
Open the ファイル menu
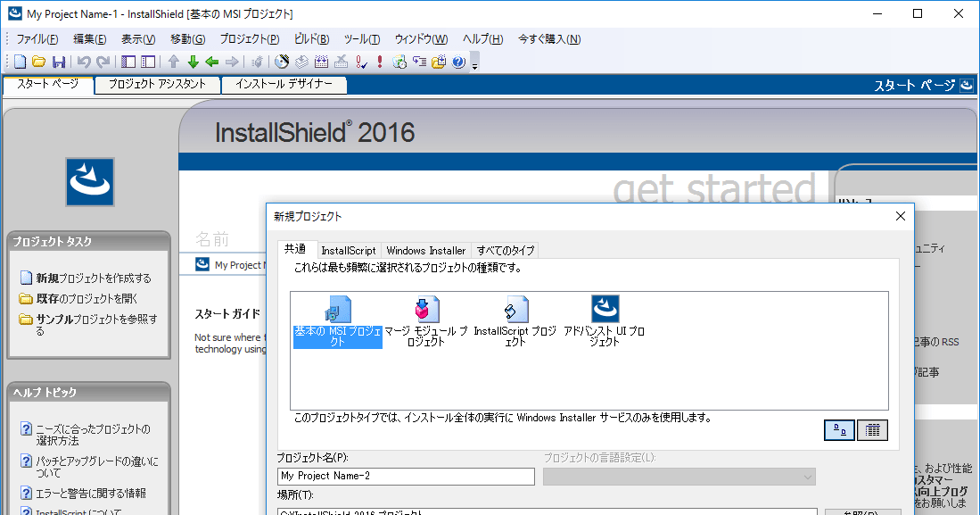(37, 38)
